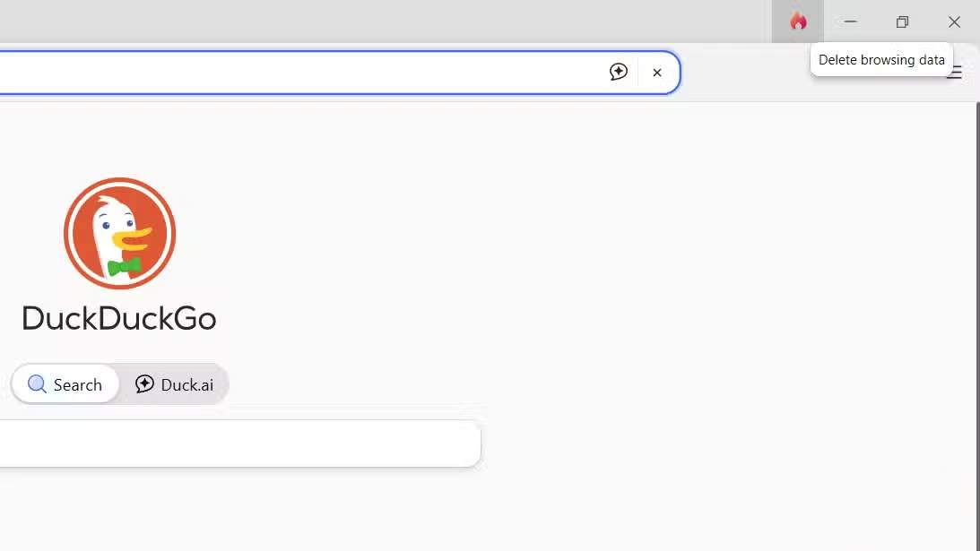Focus the browser address bar
This screenshot has height=551, width=980.
[x=314, y=72]
